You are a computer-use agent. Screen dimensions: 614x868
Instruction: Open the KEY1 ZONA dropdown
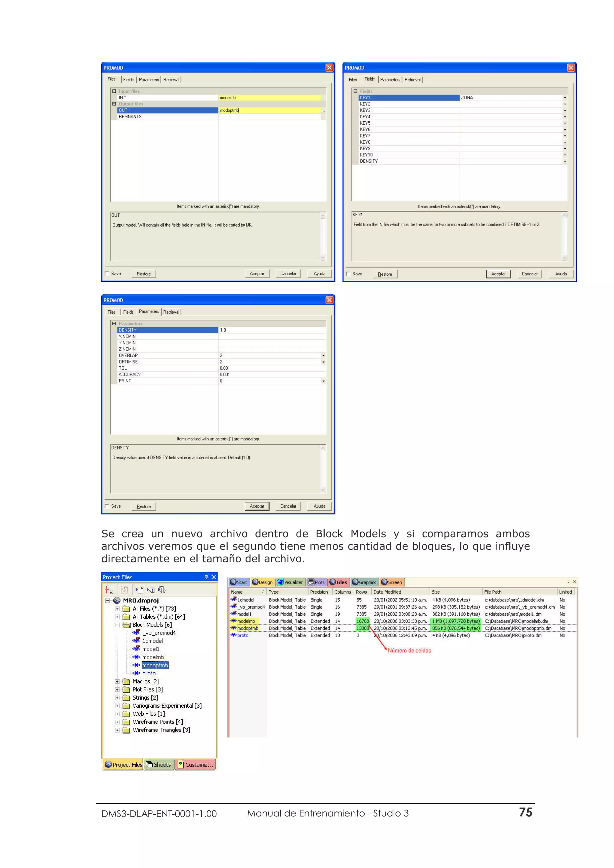[x=565, y=98]
